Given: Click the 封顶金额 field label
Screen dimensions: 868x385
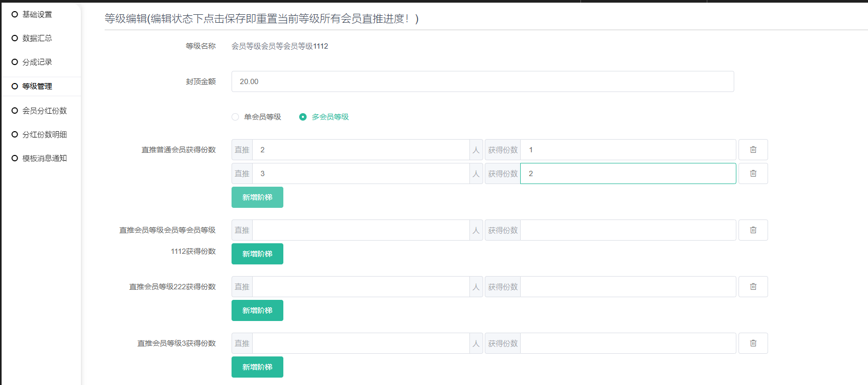Looking at the screenshot, I should tap(201, 81).
